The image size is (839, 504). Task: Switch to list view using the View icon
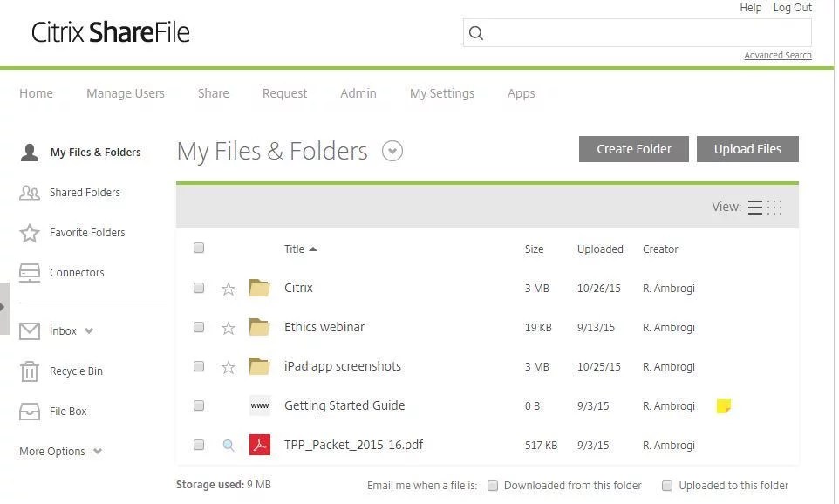click(755, 207)
